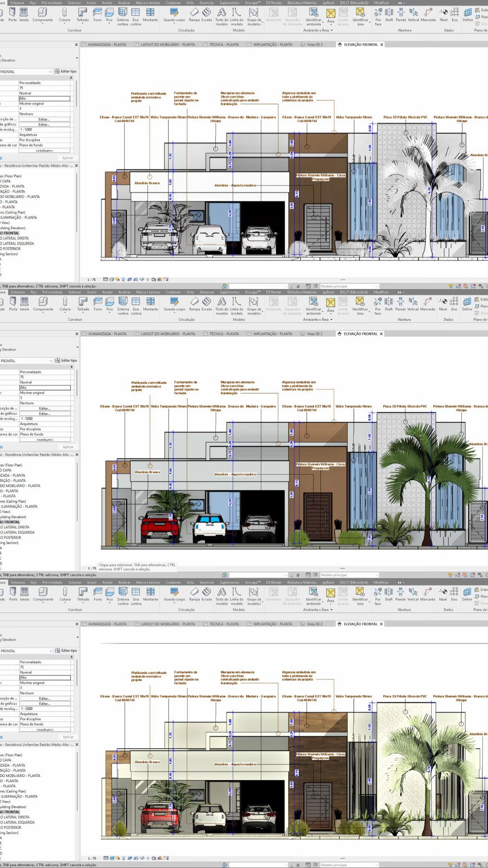Click Editar tipo in the bottom screenshot
Viewport: 488px width, 868px height.
click(x=66, y=651)
